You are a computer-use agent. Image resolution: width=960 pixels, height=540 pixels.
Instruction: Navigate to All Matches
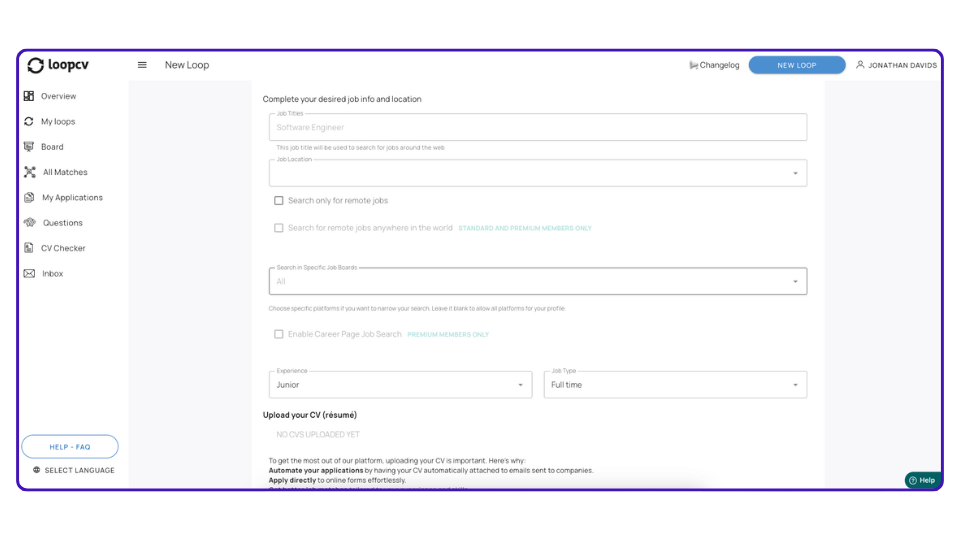[65, 172]
